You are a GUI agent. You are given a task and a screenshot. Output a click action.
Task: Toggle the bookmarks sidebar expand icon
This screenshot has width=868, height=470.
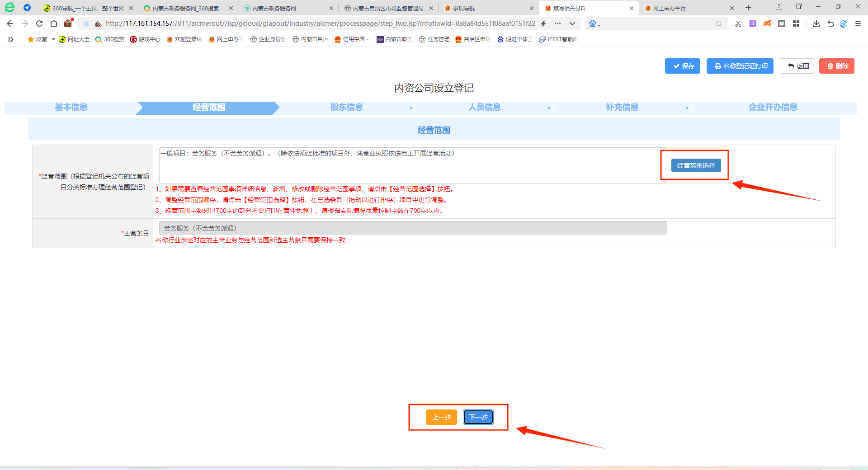click(11, 39)
